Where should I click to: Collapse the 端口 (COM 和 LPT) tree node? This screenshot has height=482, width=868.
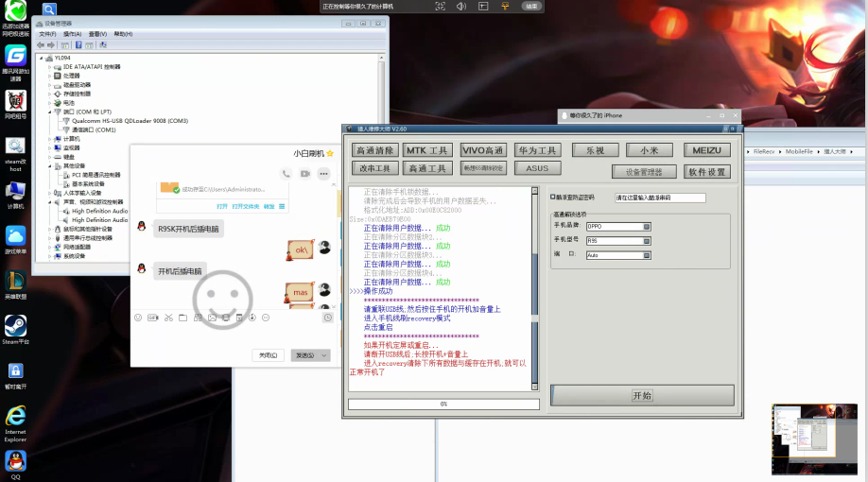point(50,112)
